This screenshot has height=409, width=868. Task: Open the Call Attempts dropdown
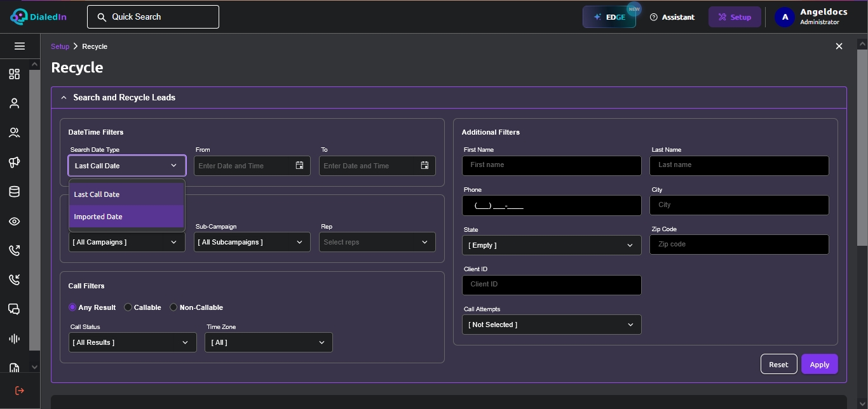[552, 325]
